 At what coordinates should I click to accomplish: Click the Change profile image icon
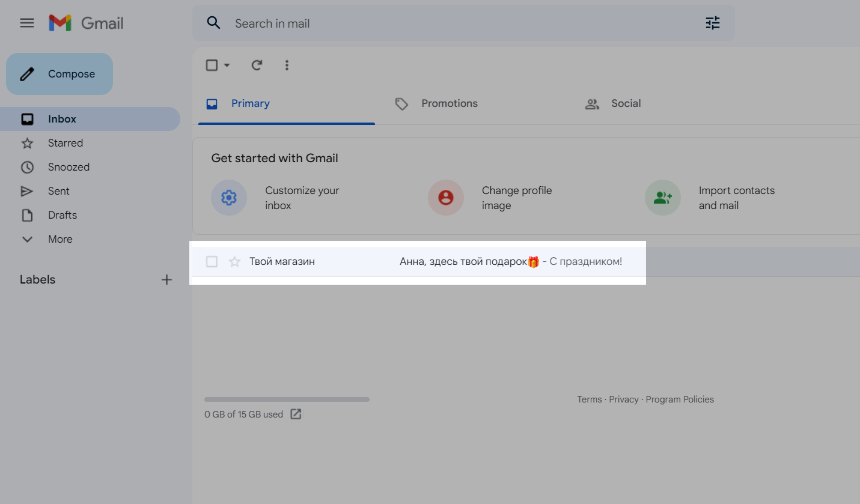pos(446,198)
